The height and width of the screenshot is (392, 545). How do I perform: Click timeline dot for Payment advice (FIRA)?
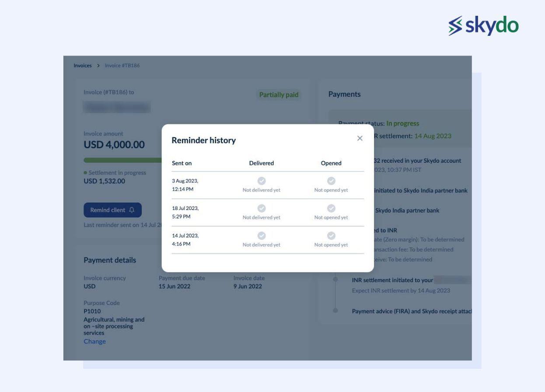pos(335,310)
